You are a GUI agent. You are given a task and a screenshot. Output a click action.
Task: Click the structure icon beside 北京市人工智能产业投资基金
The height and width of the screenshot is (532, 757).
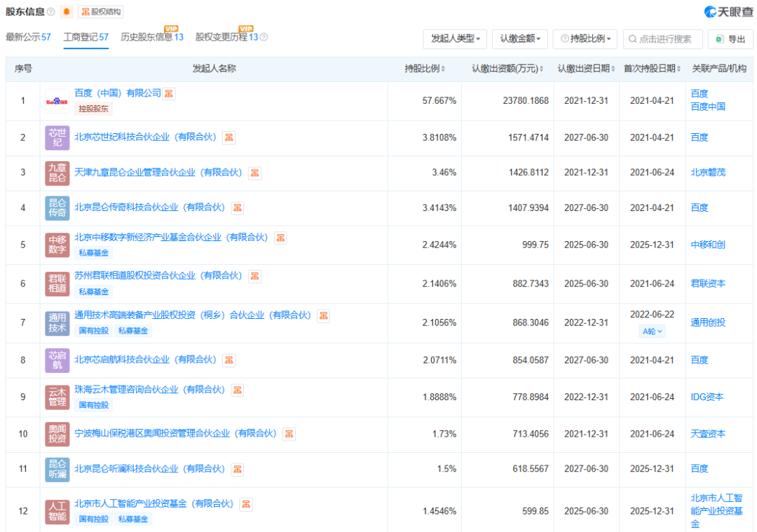tap(246, 505)
